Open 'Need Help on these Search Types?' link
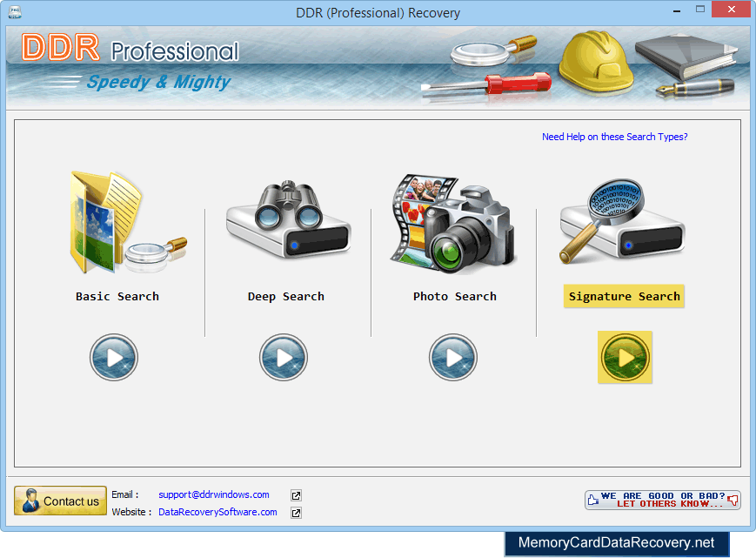This screenshot has width=756, height=558. [x=615, y=137]
